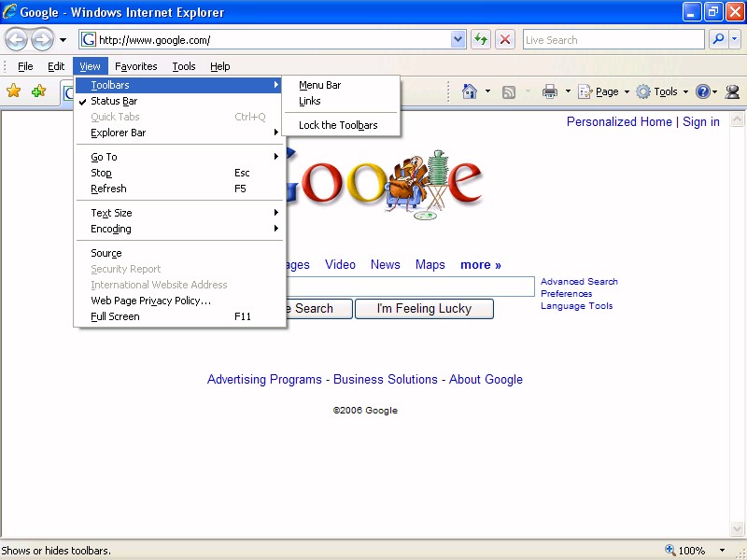Expand the Text Size submenu

pos(112,213)
